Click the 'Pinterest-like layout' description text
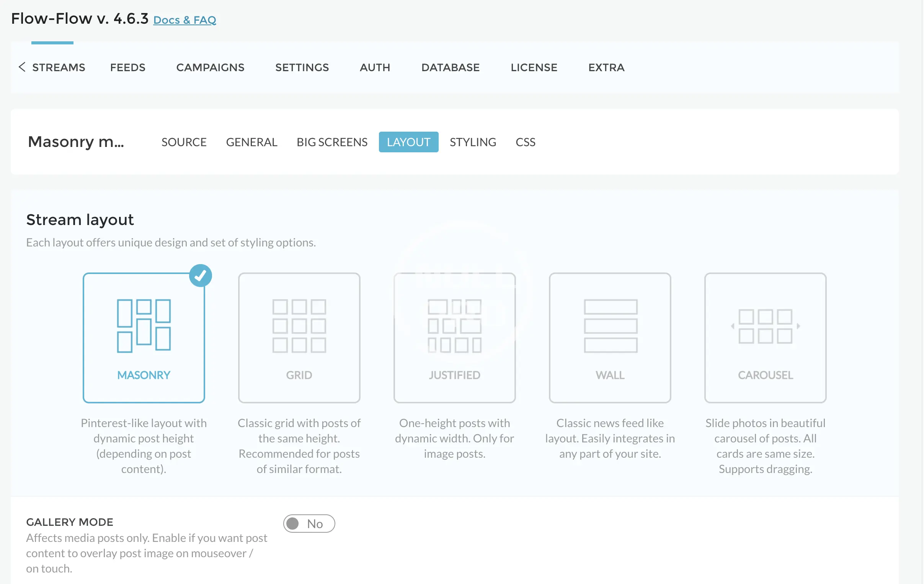 tap(144, 446)
